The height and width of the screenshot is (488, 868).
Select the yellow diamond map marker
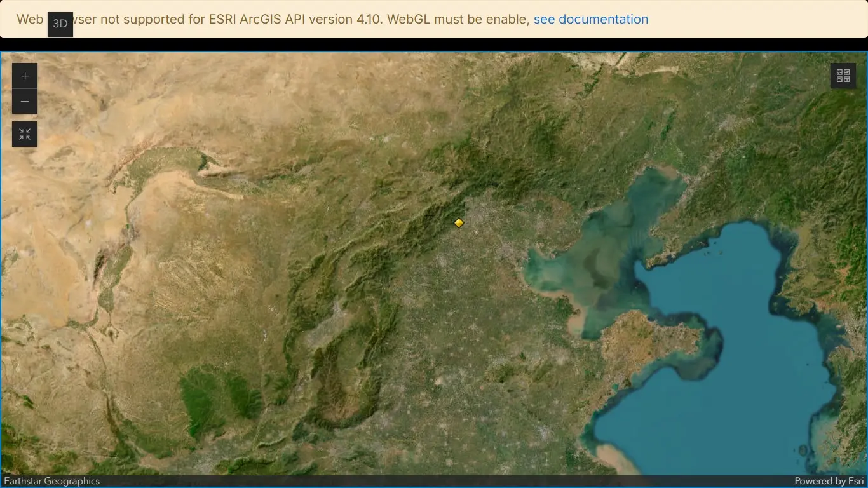[x=459, y=223]
